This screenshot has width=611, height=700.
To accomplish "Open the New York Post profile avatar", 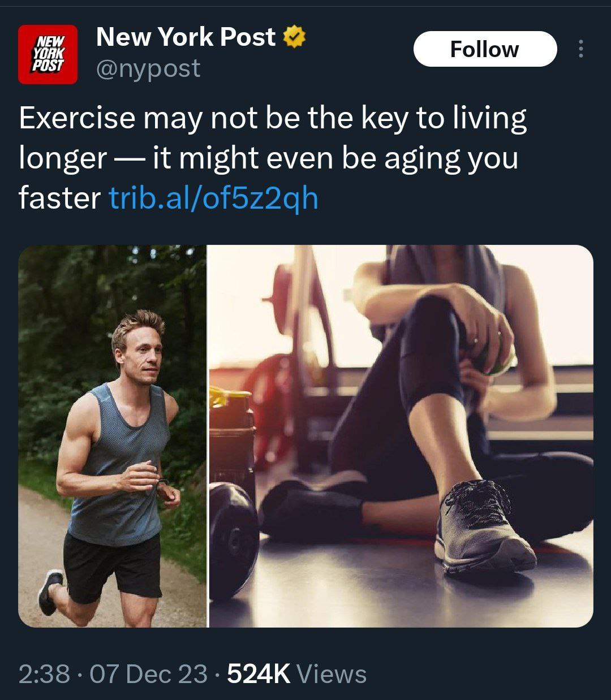I will tap(48, 54).
